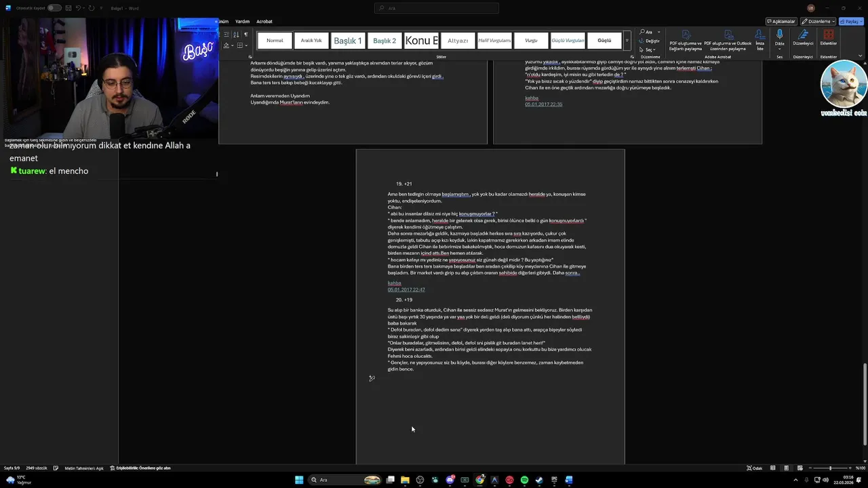Click the Borders icon
Image resolution: width=868 pixels, height=488 pixels.
pos(239,45)
